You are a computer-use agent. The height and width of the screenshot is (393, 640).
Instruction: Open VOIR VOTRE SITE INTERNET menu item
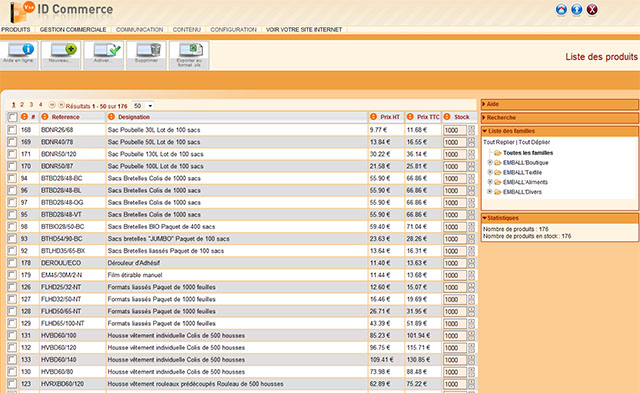click(304, 30)
